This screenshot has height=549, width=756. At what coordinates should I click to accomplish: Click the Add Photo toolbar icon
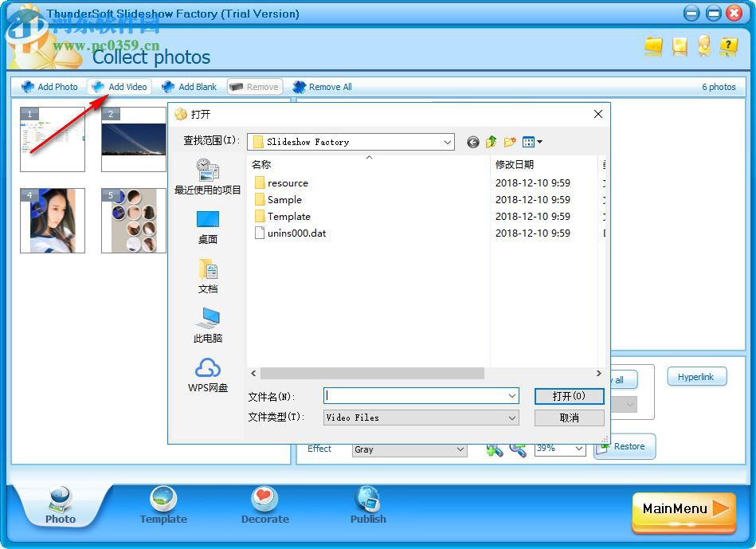[27, 86]
